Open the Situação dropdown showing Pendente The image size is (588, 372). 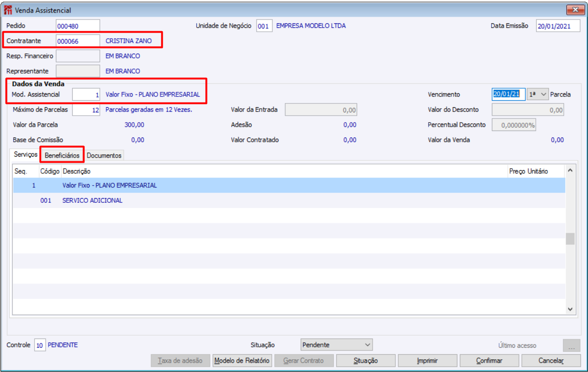click(337, 345)
